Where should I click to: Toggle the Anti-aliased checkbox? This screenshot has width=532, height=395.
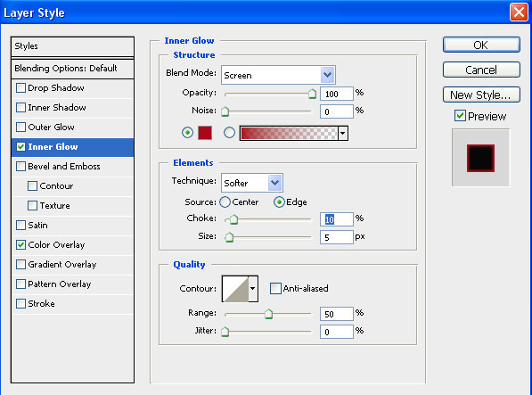click(x=275, y=288)
